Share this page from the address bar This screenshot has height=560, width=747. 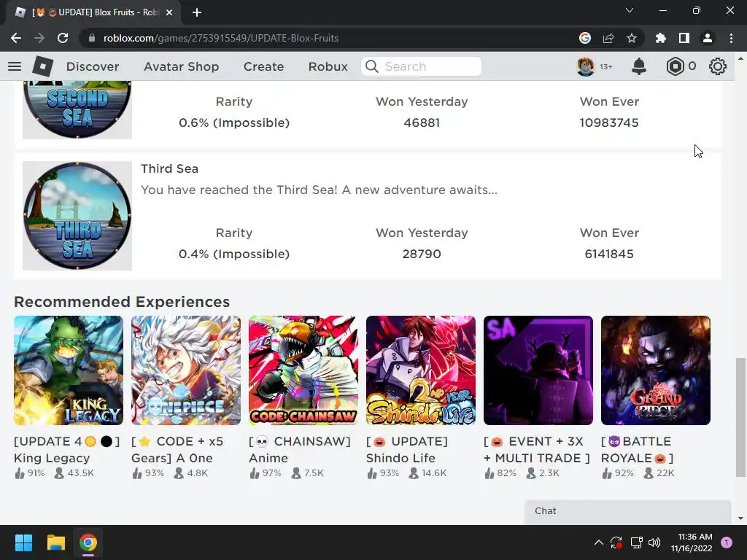(608, 38)
